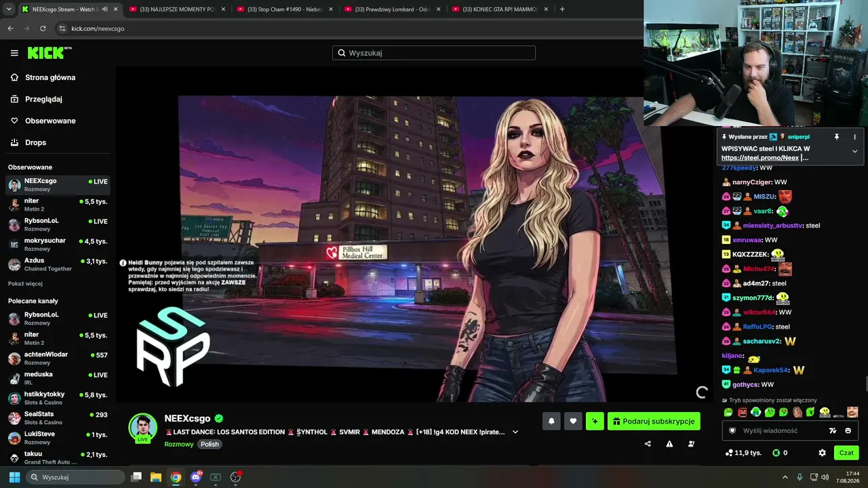Show hidden system tray icons
The image size is (868, 488).
(785, 477)
